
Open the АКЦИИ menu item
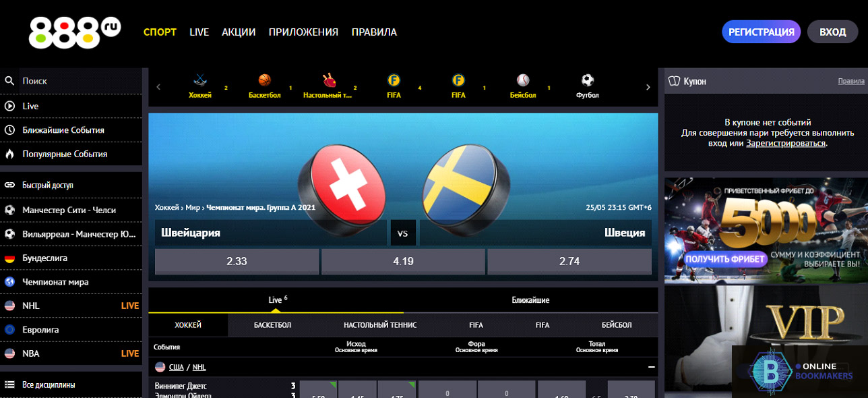pyautogui.click(x=239, y=32)
